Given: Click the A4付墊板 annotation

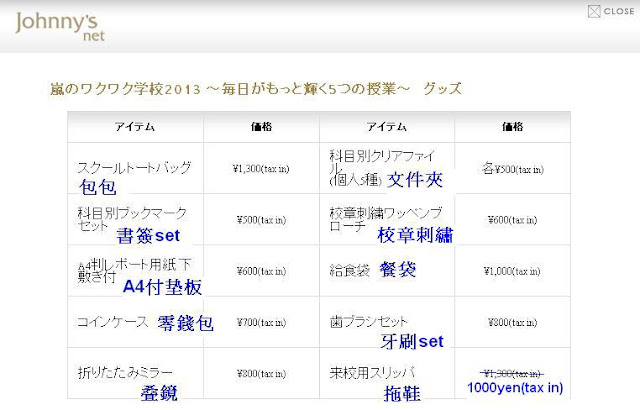Looking at the screenshot, I should pos(162,287).
